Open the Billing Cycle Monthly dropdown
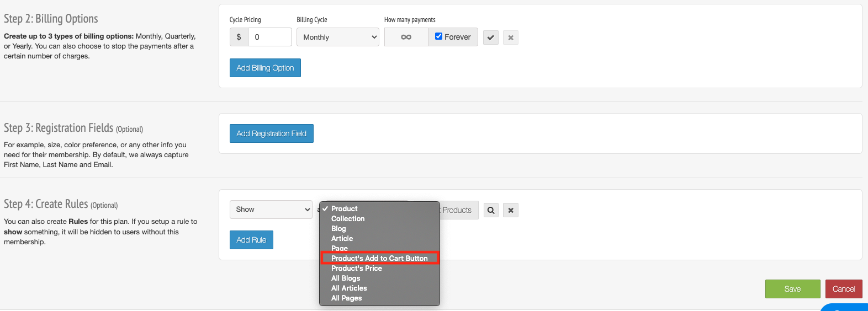868x311 pixels. click(x=338, y=37)
